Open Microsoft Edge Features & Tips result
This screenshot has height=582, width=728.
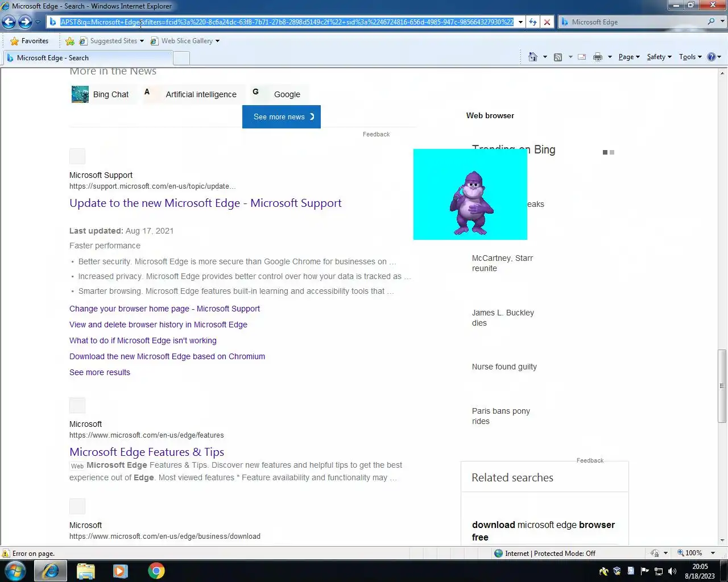[x=147, y=452]
